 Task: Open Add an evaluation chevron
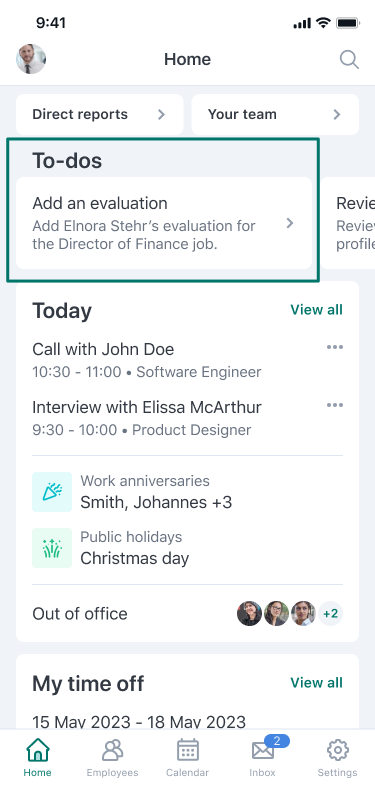click(x=290, y=223)
